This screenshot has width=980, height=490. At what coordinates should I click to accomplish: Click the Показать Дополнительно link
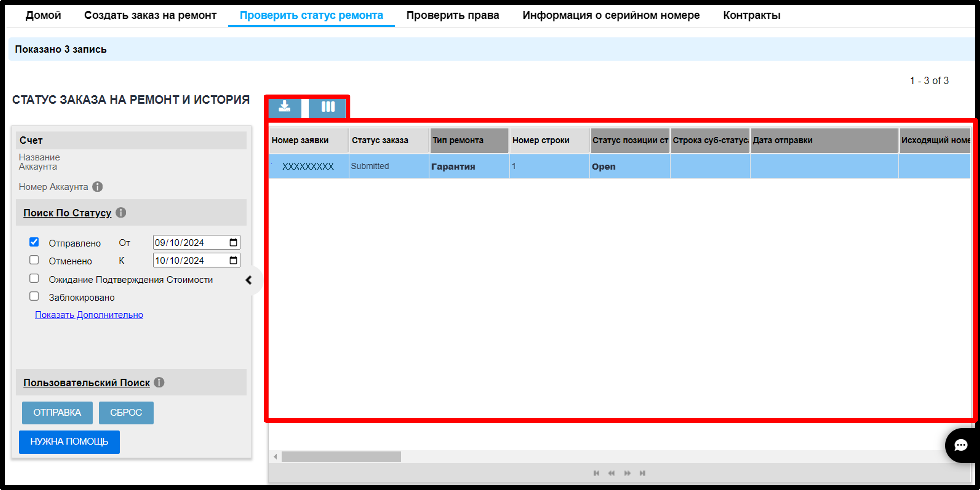click(89, 315)
